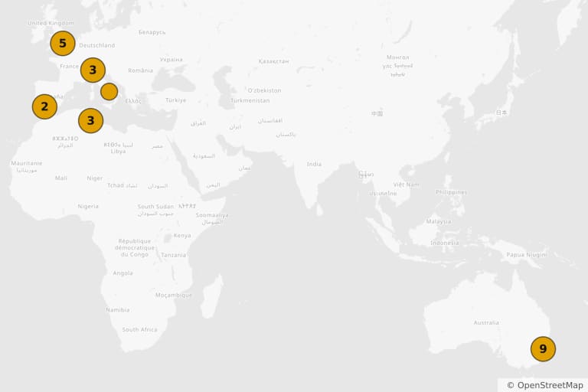The width and height of the screenshot is (588, 392).
Task: Click the Kenya map label
Action: [x=182, y=236]
